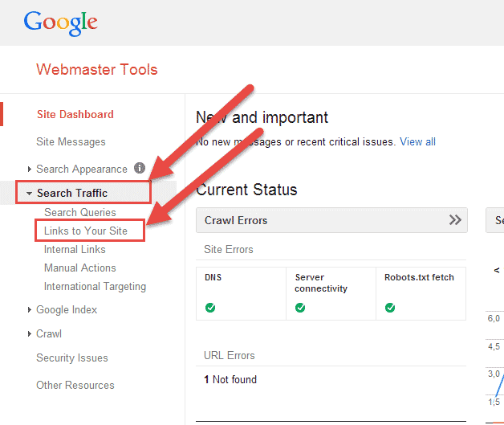Select Site Dashboard in the sidebar
Image resolution: width=504 pixels, height=425 pixels.
(75, 114)
